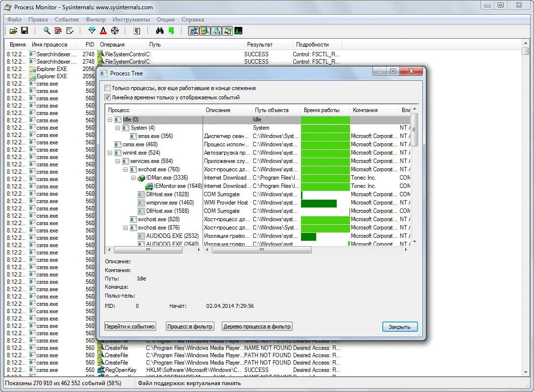Sort by Процесс column header in tree
Image resolution: width=534 pixels, height=392 pixels.
pyautogui.click(x=154, y=110)
